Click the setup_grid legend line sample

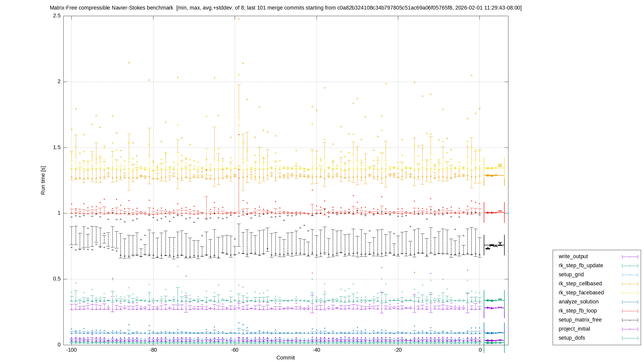pos(630,275)
